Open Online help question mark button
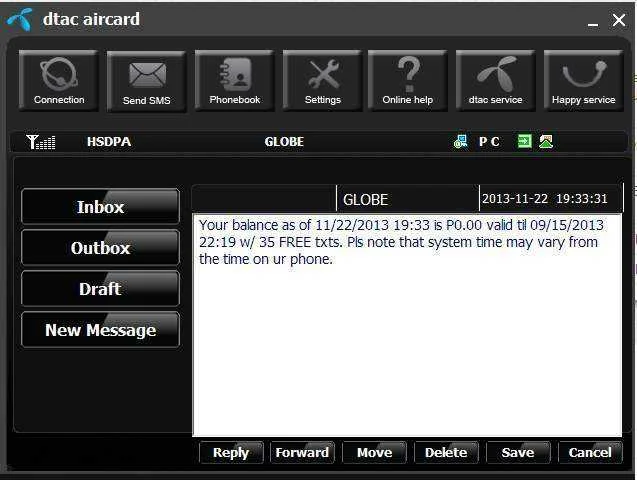 [407, 80]
